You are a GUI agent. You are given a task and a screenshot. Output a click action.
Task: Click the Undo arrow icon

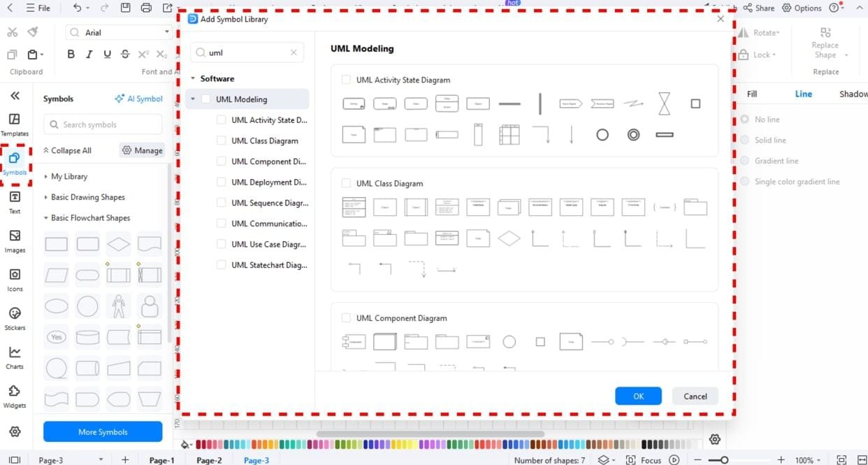click(77, 8)
